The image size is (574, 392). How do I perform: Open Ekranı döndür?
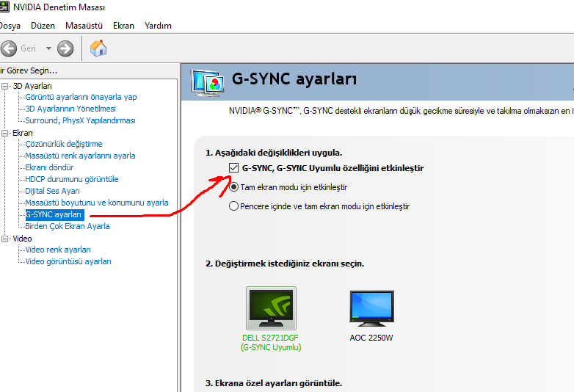(49, 167)
